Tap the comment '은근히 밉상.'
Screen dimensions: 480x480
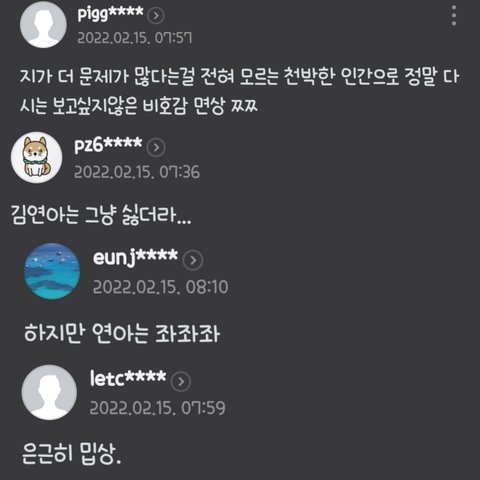(x=71, y=454)
